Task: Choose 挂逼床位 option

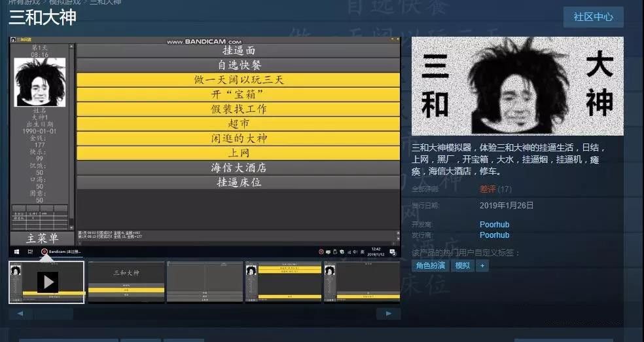Action: click(x=238, y=183)
